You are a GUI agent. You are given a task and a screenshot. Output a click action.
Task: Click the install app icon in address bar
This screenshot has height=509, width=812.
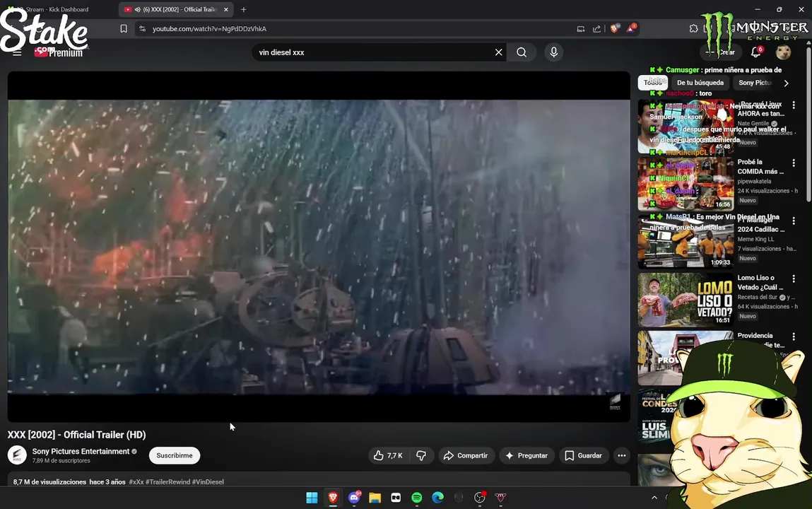click(x=580, y=29)
